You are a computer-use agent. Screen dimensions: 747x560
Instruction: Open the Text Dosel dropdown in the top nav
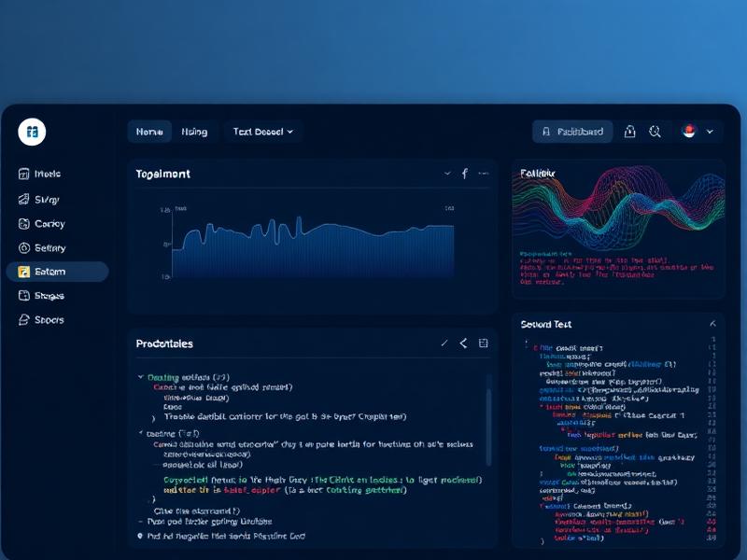click(262, 132)
